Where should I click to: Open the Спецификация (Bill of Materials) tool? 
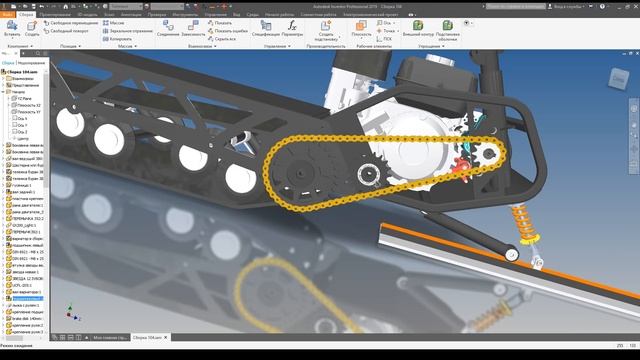click(x=266, y=27)
